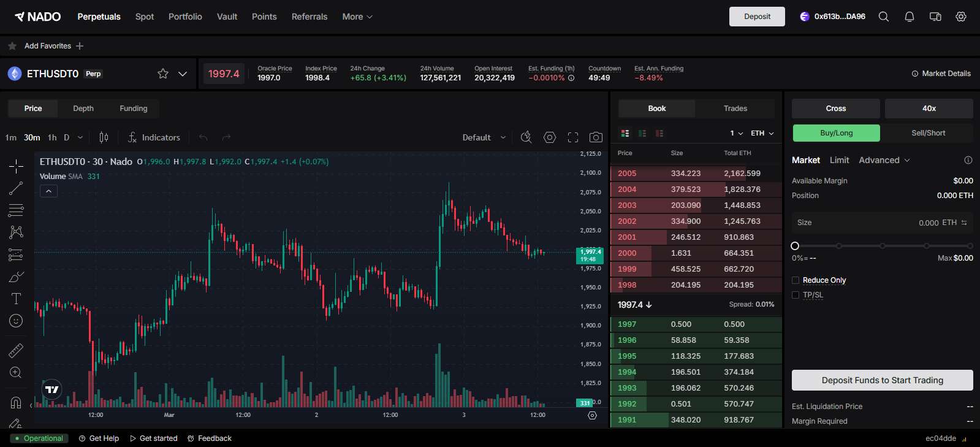Favorite ETHUSDT0 with the star icon
The image size is (980, 447).
[163, 74]
